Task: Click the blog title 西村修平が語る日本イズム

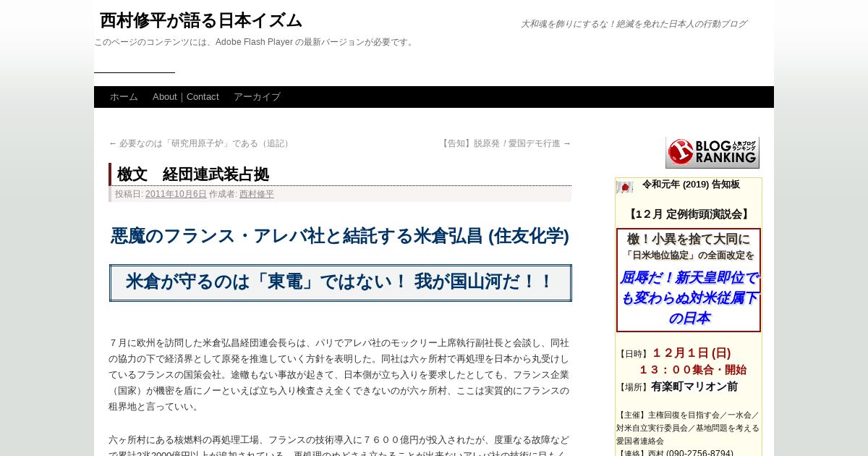Action: [201, 20]
